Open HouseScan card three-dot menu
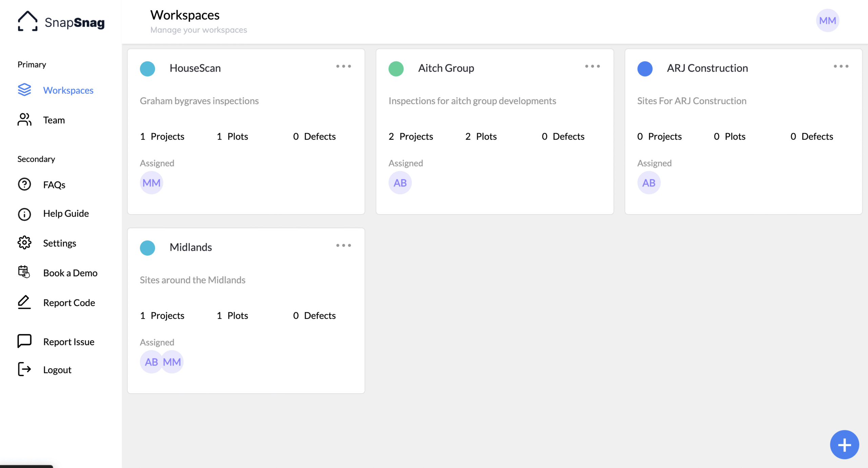Screen dimensions: 868x468 tap(343, 67)
